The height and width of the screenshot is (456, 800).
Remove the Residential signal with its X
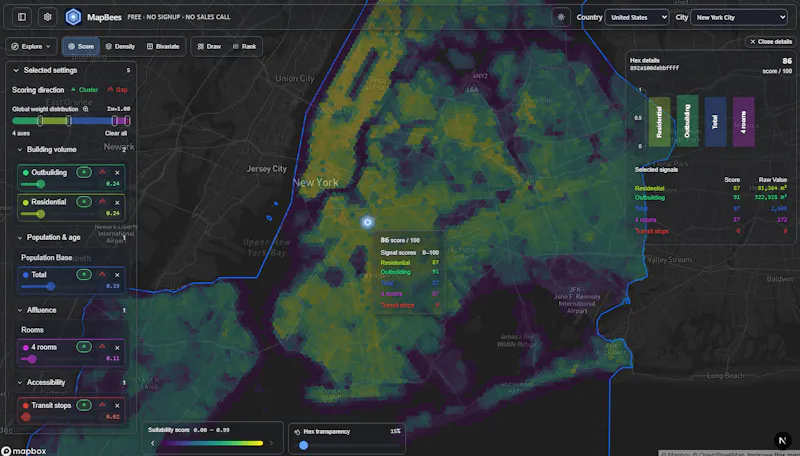tap(117, 202)
